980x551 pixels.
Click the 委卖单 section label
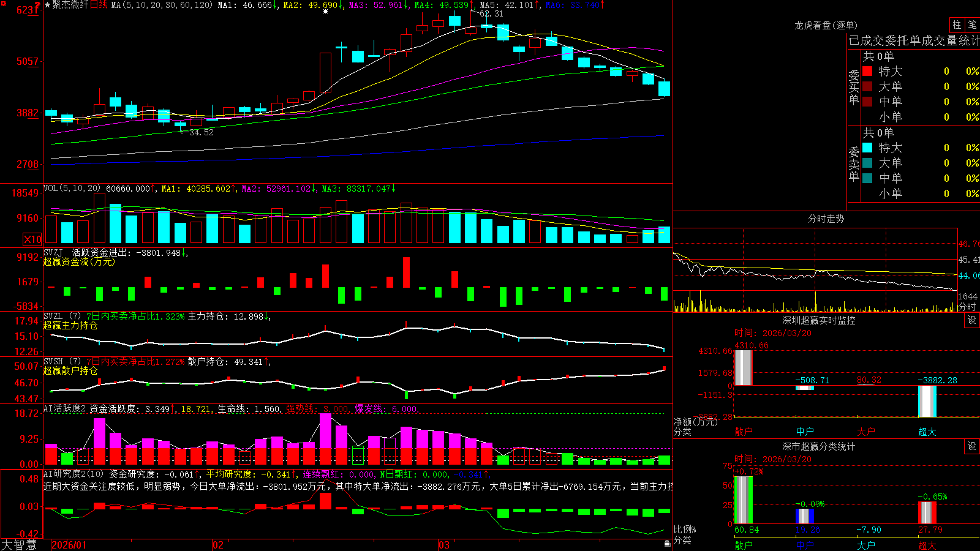click(854, 164)
